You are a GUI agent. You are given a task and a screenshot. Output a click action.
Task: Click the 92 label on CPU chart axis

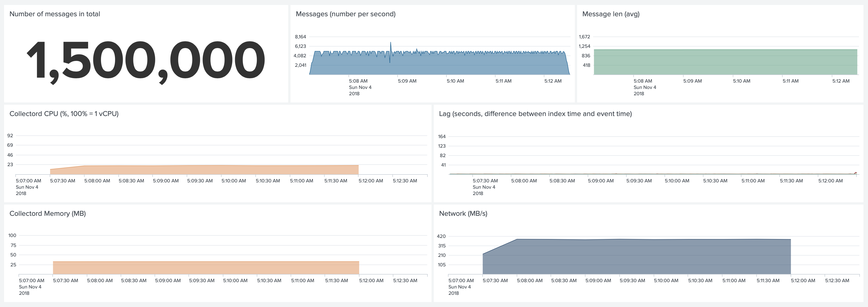10,136
